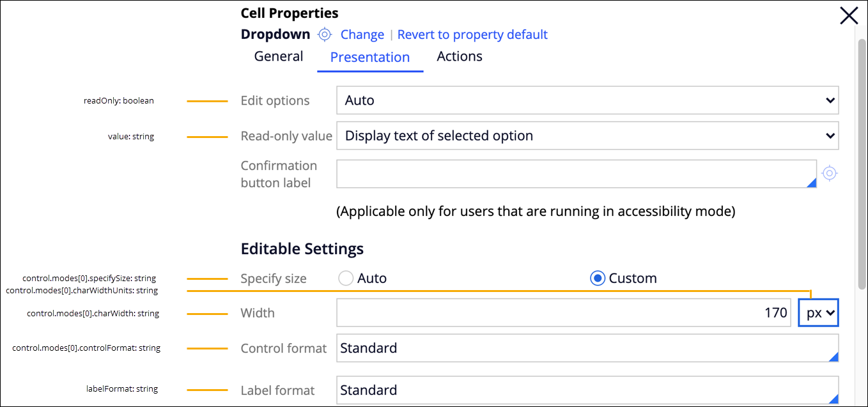Click Revert to property default link
Viewport: 868px width, 407px height.
coord(472,35)
